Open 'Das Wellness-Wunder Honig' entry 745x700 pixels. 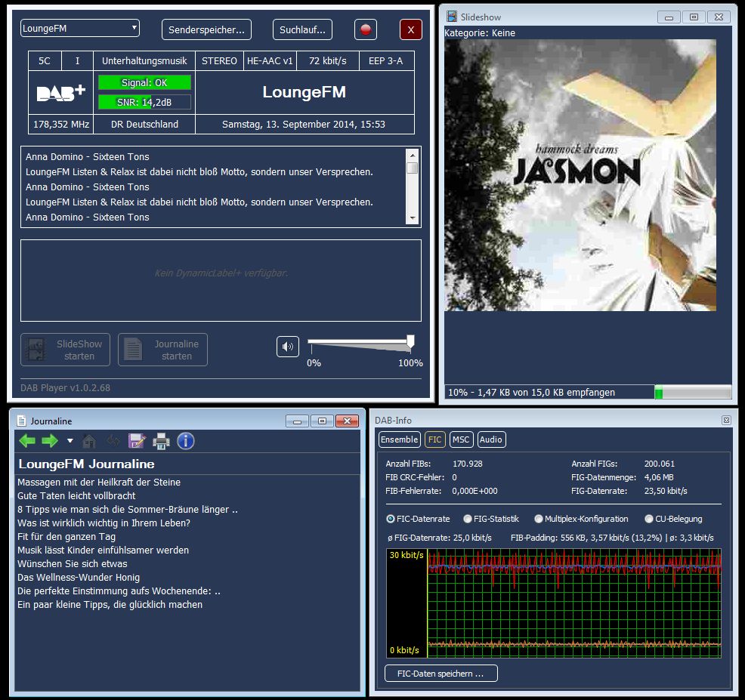79,578
